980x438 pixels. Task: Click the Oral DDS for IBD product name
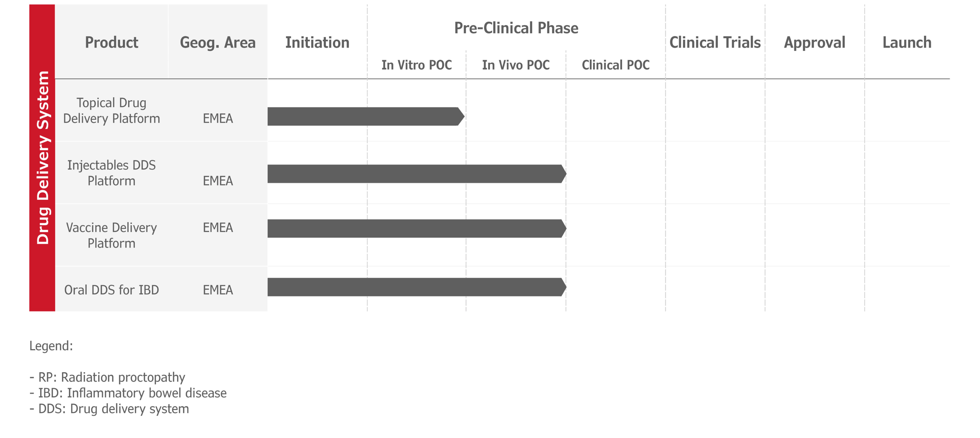point(112,290)
